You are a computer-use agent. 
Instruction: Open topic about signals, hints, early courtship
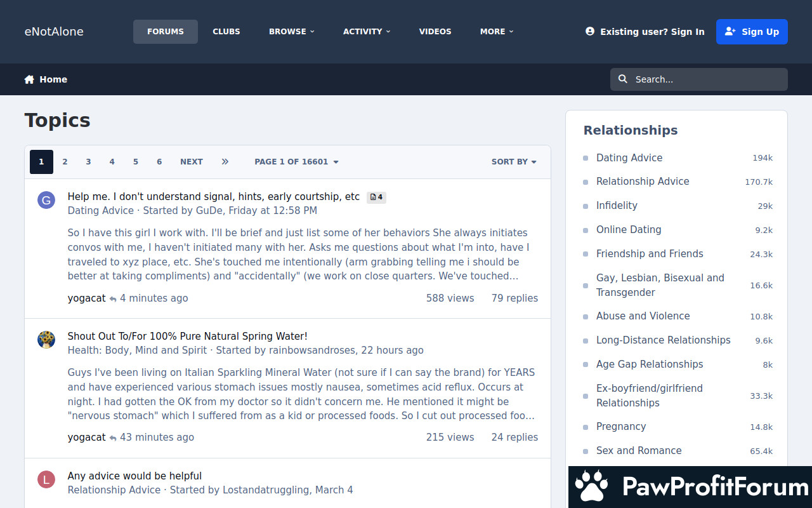[214, 197]
